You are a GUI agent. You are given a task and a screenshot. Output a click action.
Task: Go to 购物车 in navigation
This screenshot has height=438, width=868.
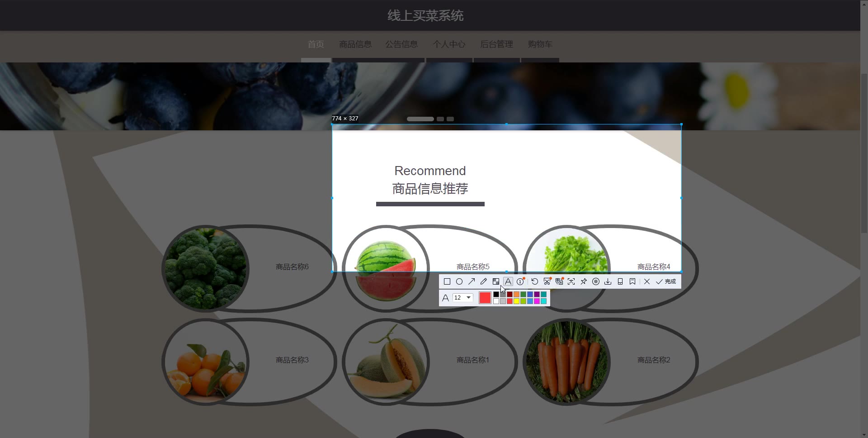tap(540, 44)
